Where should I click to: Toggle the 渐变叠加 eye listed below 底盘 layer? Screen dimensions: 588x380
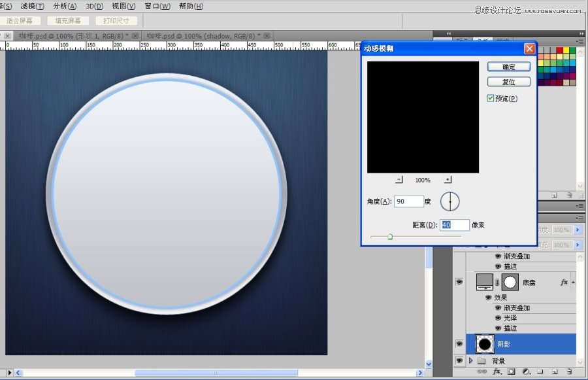coord(498,308)
